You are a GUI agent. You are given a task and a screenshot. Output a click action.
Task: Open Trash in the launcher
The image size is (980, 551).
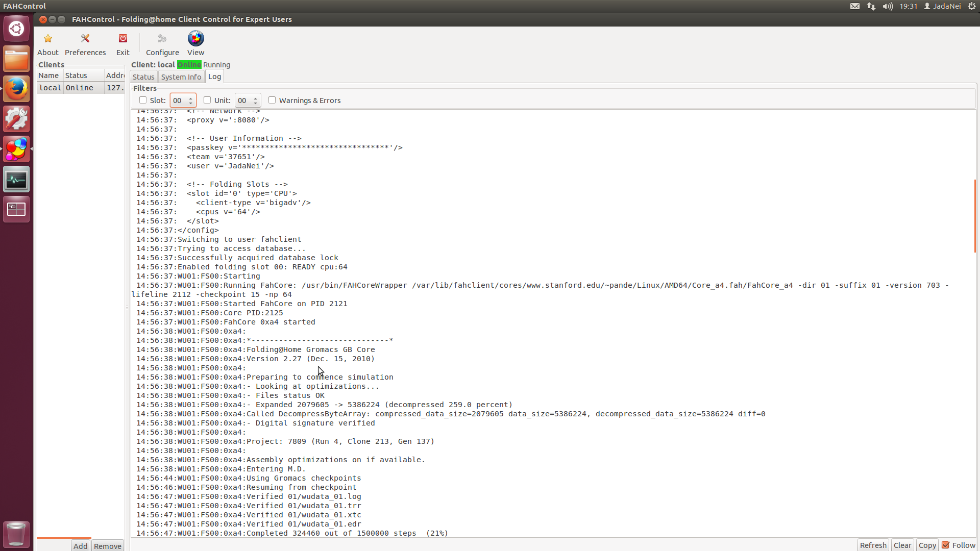pos(16,534)
